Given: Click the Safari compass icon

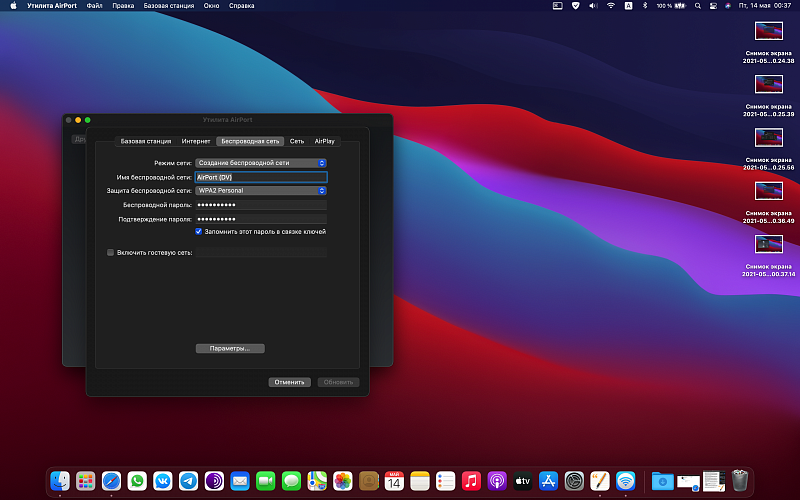Looking at the screenshot, I should pyautogui.click(x=111, y=481).
